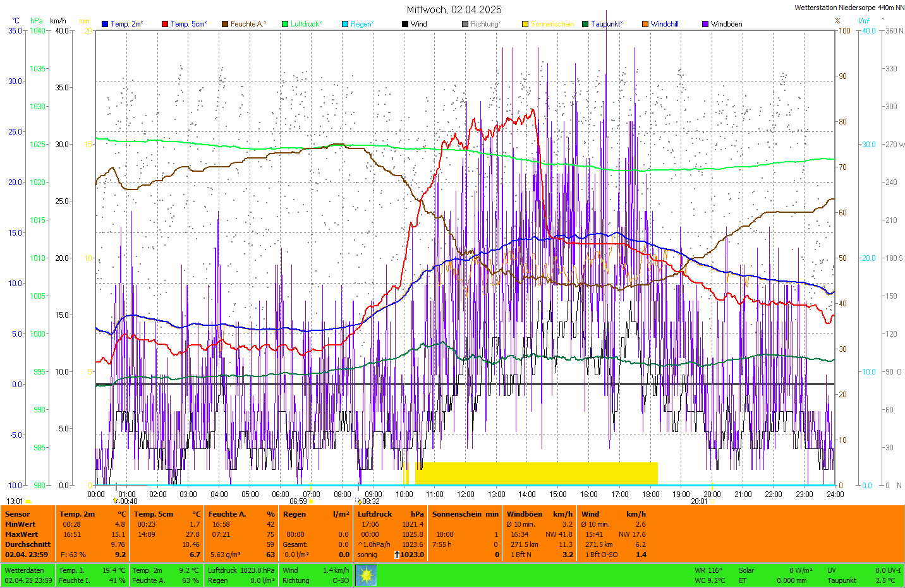Viewport: 905px width, 588px height.
Task: Click the purple Windböen legend label
Action: click(726, 24)
